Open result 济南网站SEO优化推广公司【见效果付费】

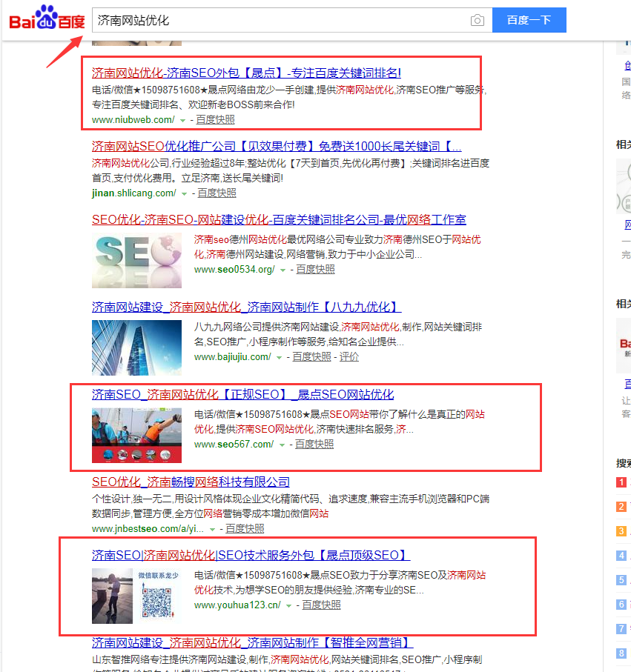[x=276, y=146]
